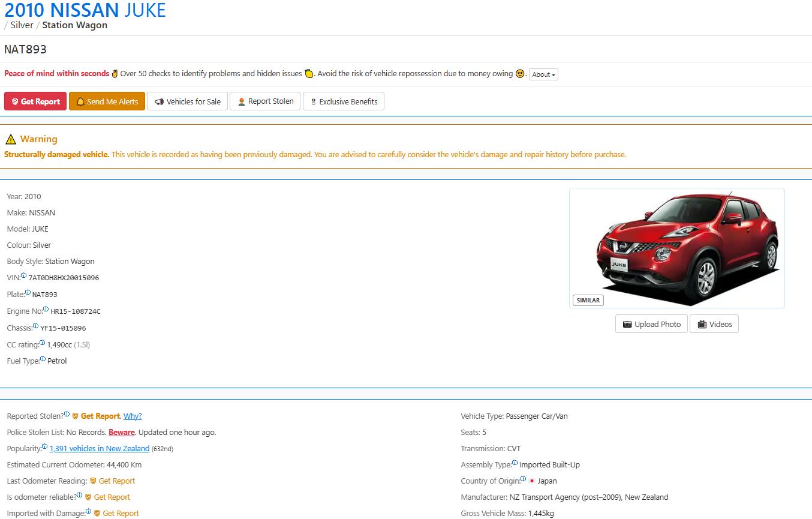Click the info icon beside Assembly Type
Image resolution: width=812 pixels, height=519 pixels.
[x=515, y=463]
